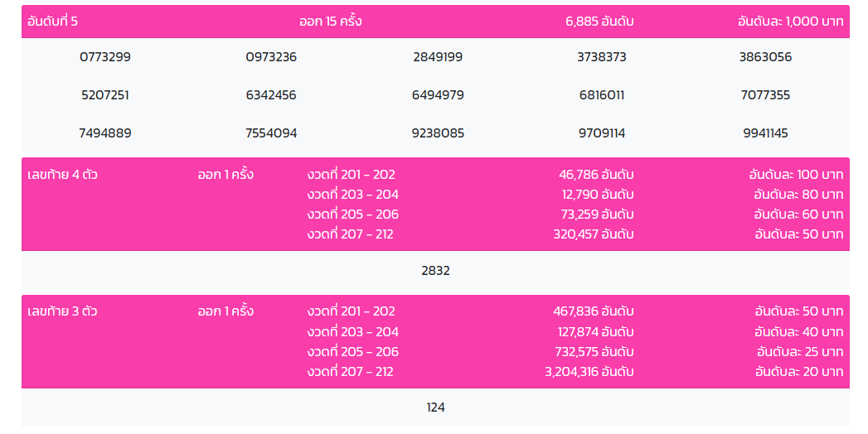Select number 7554094
The image size is (868, 434).
(x=271, y=133)
